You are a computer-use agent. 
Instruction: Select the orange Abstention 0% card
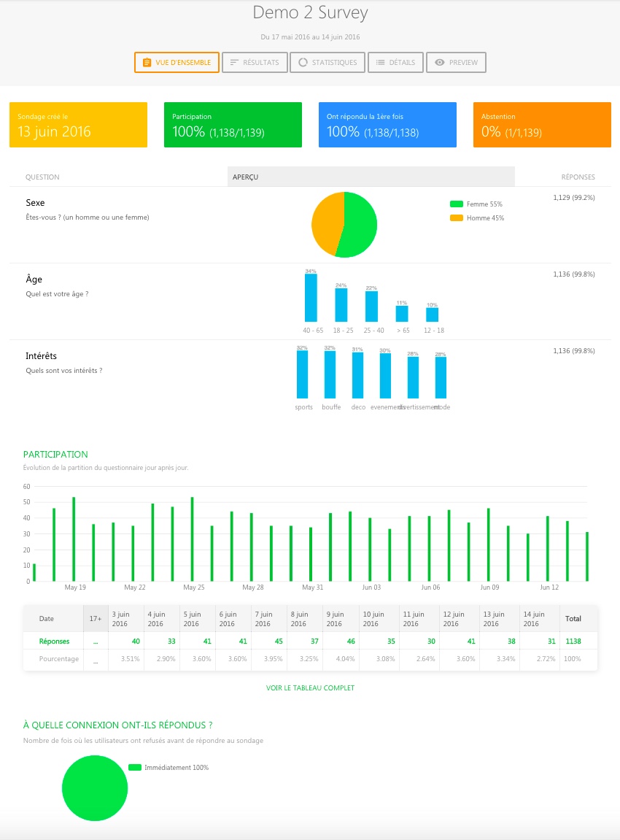click(542, 125)
